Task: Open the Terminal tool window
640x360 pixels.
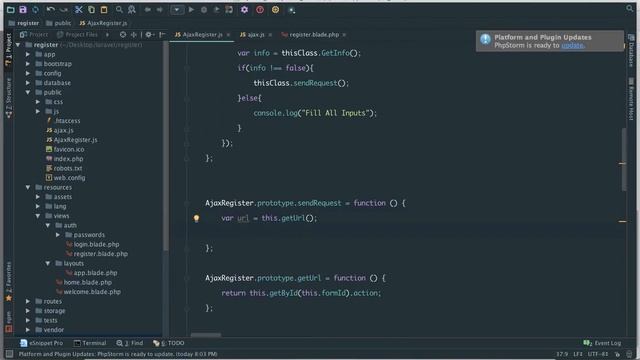Action: pyautogui.click(x=90, y=343)
